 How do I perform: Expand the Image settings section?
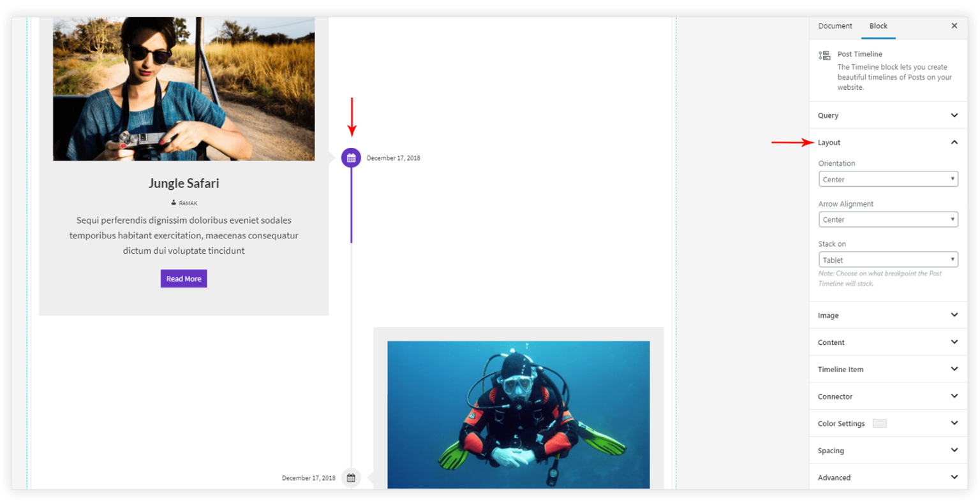(888, 316)
